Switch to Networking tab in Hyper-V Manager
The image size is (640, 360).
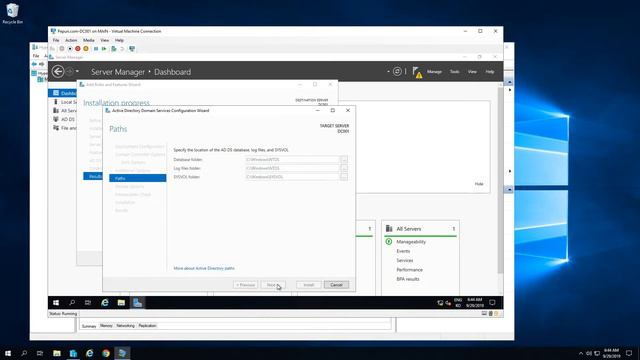point(125,326)
